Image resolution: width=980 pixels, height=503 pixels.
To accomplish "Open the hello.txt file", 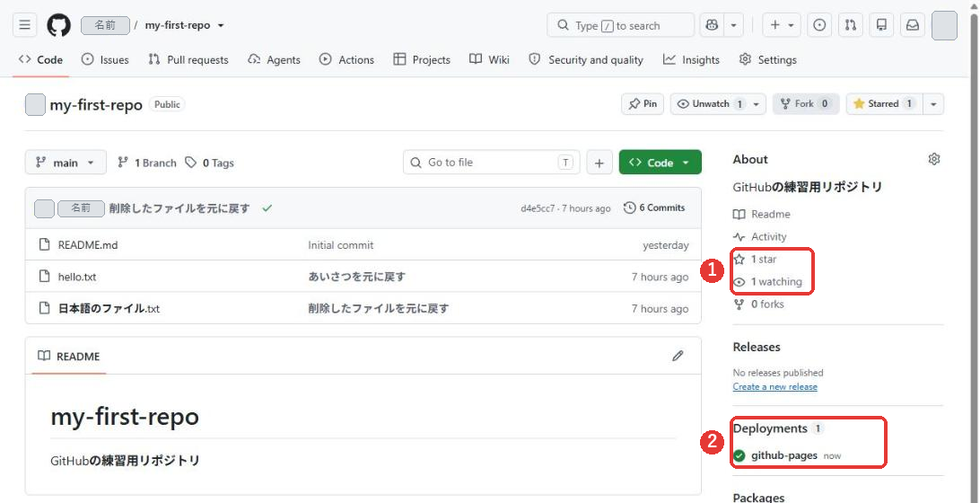I will [x=77, y=277].
